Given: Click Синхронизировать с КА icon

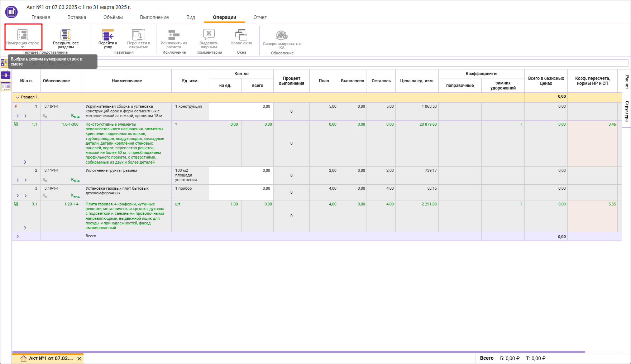Looking at the screenshot, I should (x=282, y=35).
